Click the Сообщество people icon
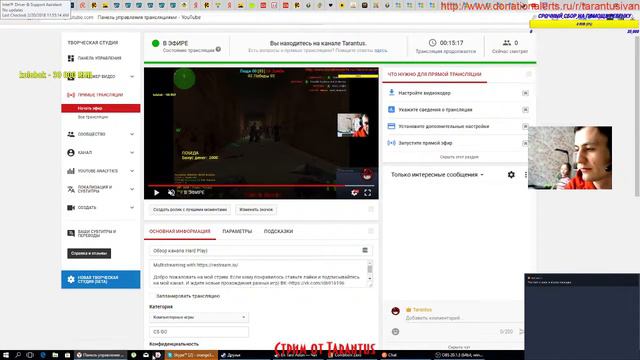Viewport: 640px width, 360px height. pyautogui.click(x=71, y=134)
